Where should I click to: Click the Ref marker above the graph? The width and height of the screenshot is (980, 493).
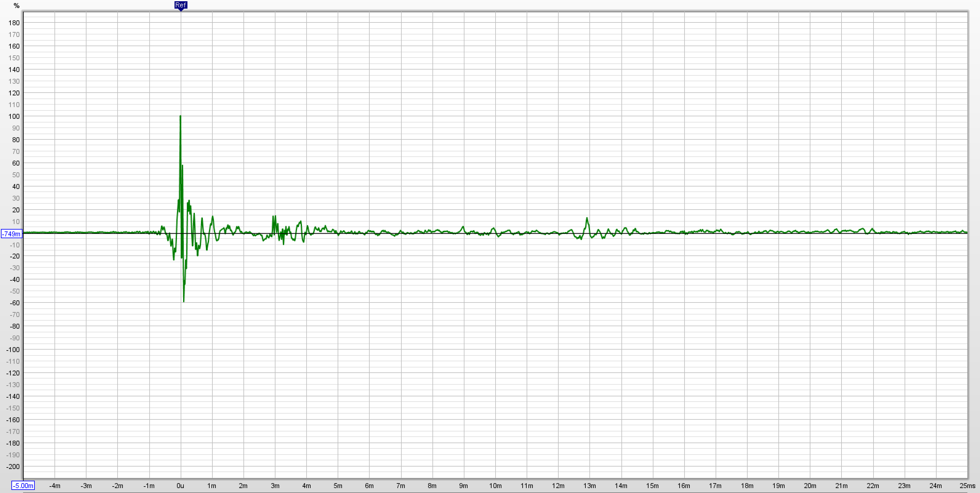(180, 5)
